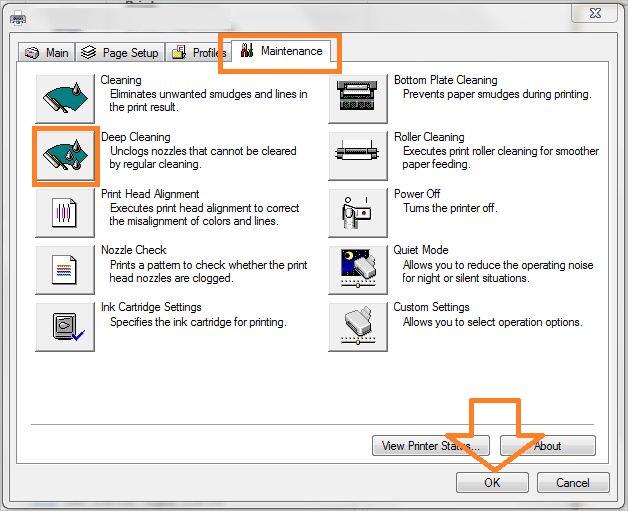Click 'Prevents paper smudges during printing.' text
The height and width of the screenshot is (511, 628).
497,94
